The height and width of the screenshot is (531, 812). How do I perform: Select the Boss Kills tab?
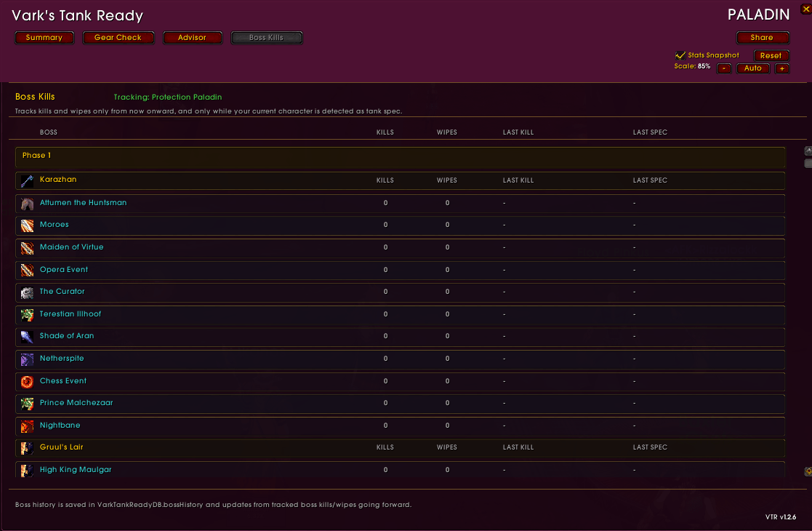[266, 38]
